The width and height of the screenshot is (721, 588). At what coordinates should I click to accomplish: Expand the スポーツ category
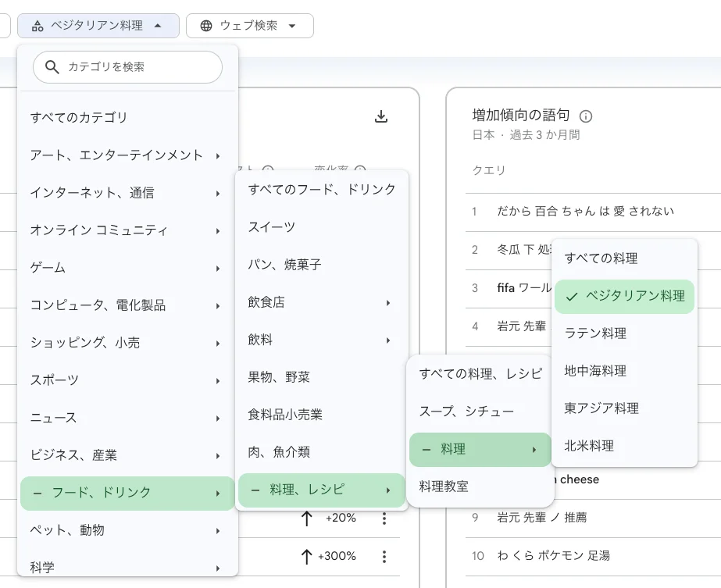[128, 380]
